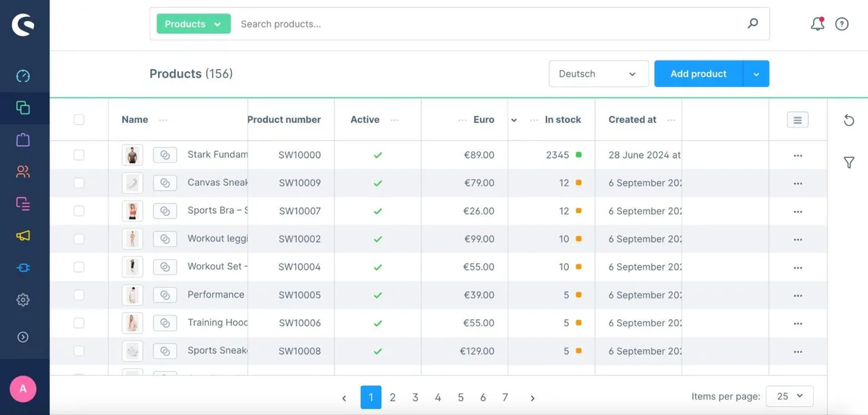Expand the arrow next to Add product

click(756, 74)
